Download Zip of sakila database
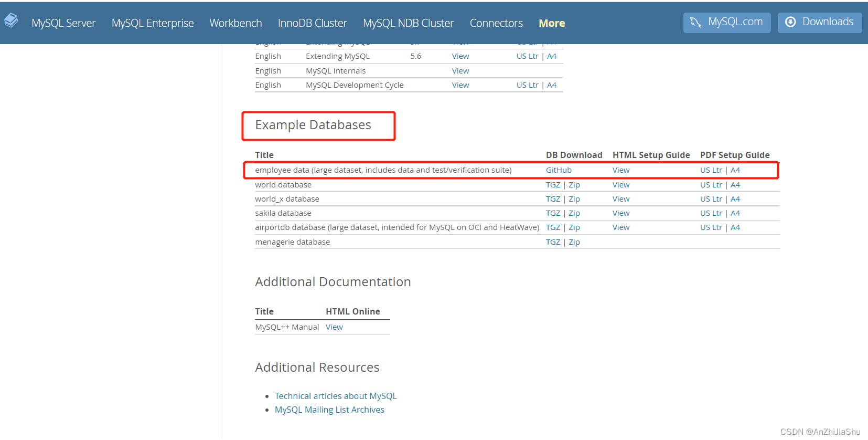The image size is (868, 440). tap(574, 213)
